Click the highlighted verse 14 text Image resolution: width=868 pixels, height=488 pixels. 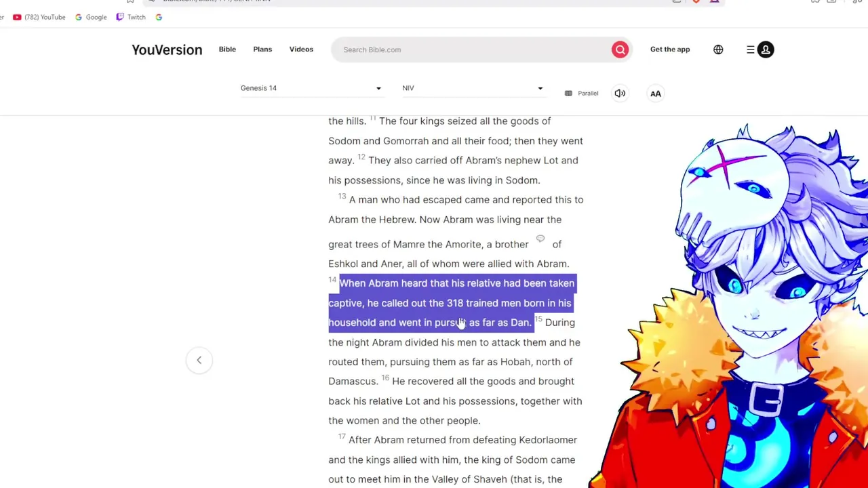[452, 303]
